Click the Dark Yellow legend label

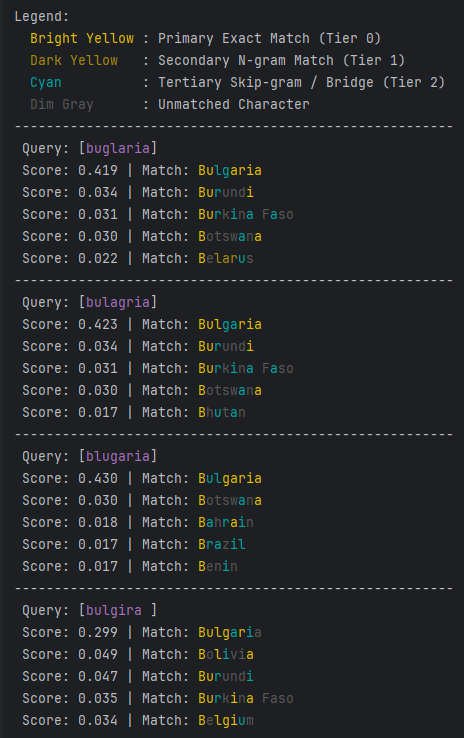click(74, 61)
